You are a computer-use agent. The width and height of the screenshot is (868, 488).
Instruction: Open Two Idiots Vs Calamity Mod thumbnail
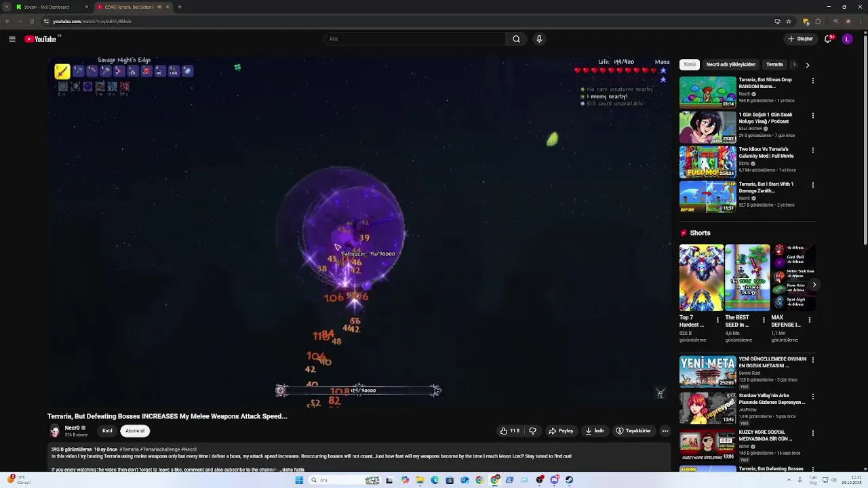click(707, 162)
